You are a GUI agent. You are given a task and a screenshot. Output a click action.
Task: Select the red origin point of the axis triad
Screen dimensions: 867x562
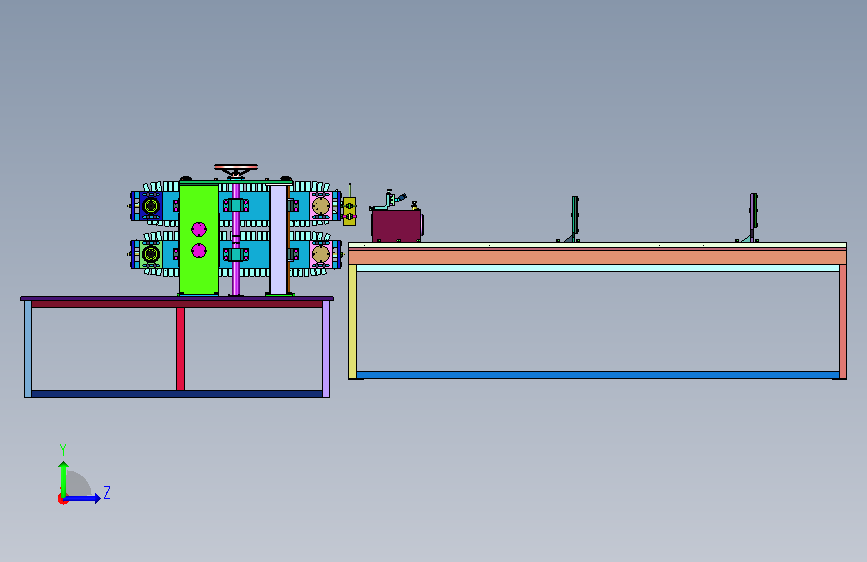click(x=62, y=499)
